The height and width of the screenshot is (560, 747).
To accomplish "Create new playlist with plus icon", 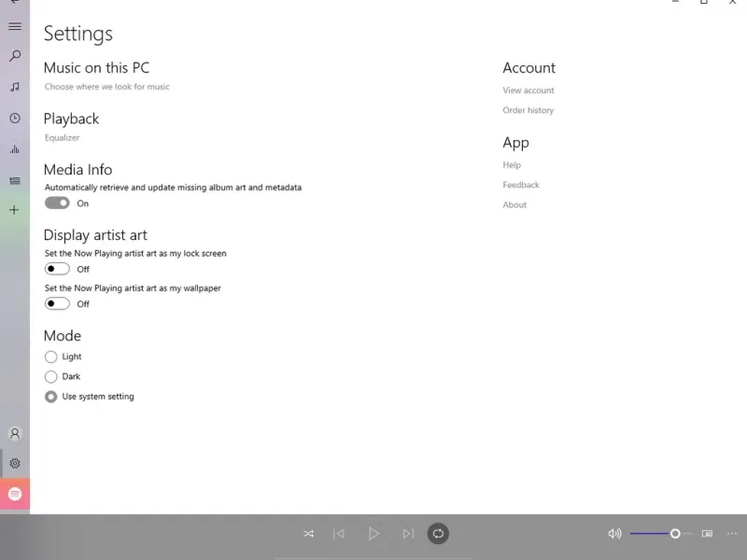I will 14,210.
